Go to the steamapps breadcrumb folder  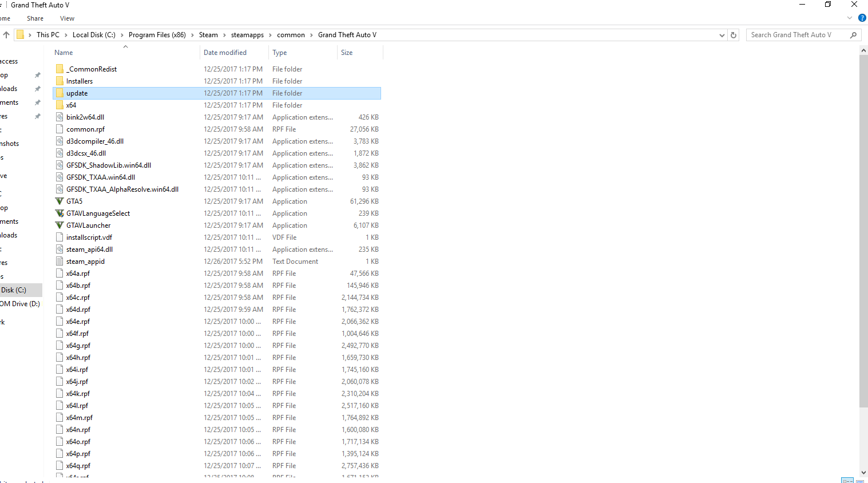point(247,35)
